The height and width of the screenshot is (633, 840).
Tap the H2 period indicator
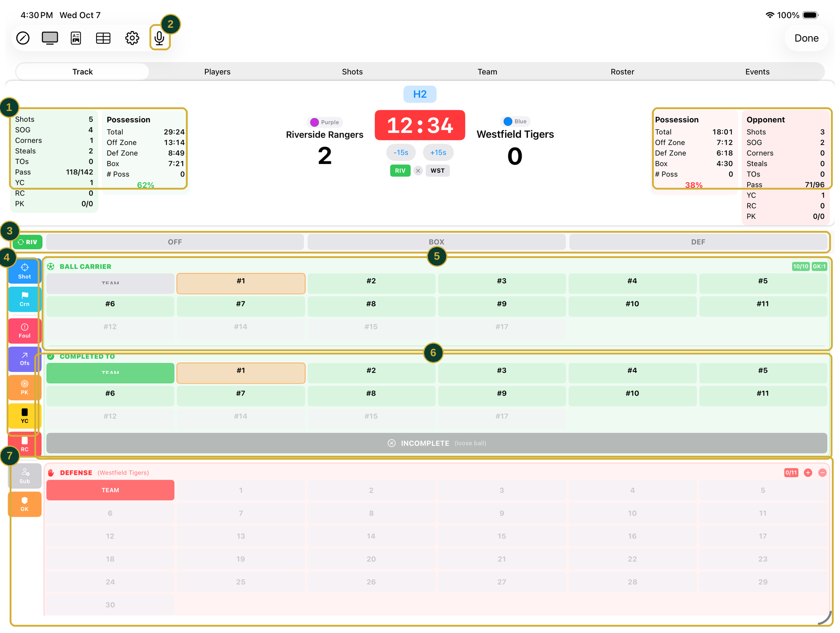420,94
